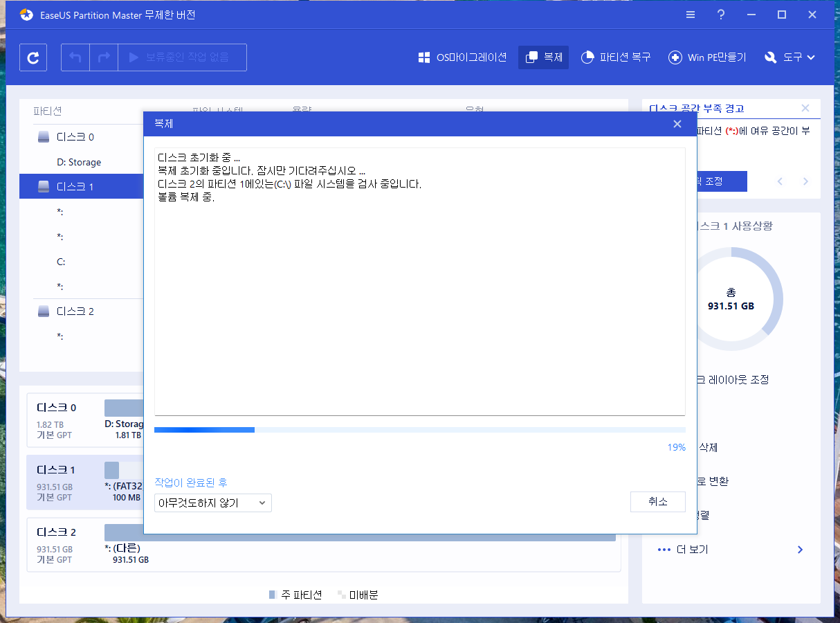Open OS마이그레이션 from the toolbar
The height and width of the screenshot is (623, 840).
(x=462, y=57)
